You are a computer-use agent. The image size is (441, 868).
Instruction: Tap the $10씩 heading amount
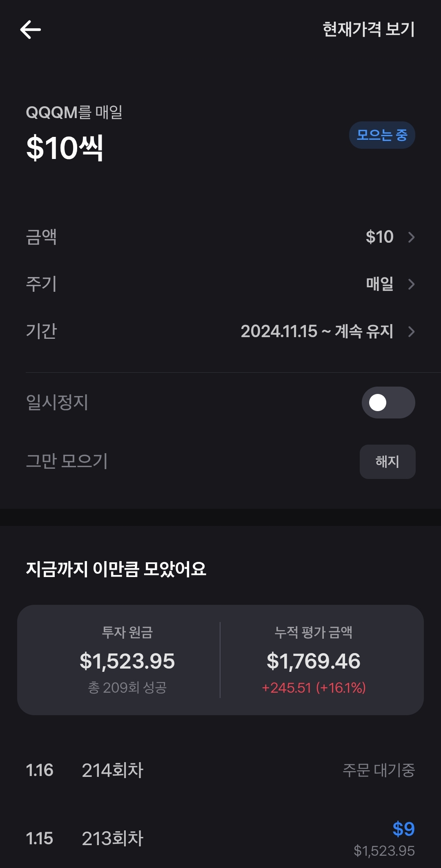point(65,148)
